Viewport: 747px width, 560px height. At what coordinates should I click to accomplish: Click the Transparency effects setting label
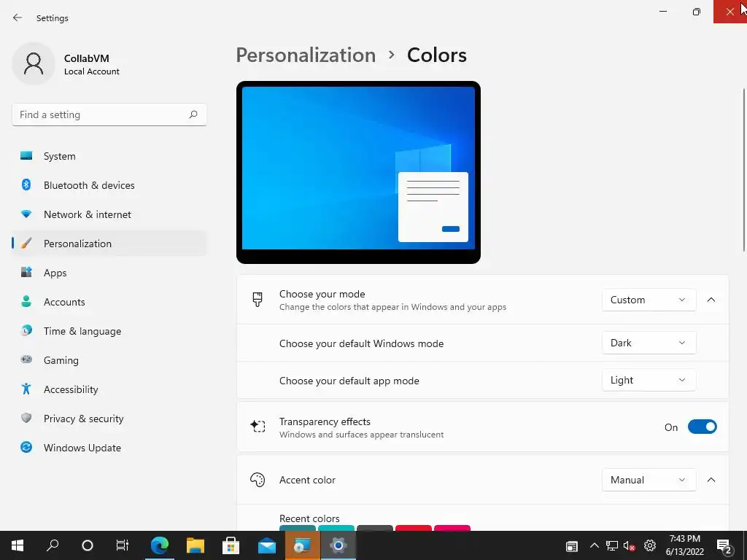(325, 421)
